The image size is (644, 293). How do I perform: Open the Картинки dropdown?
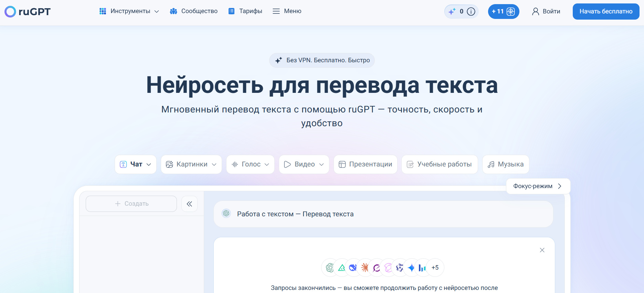pos(191,164)
